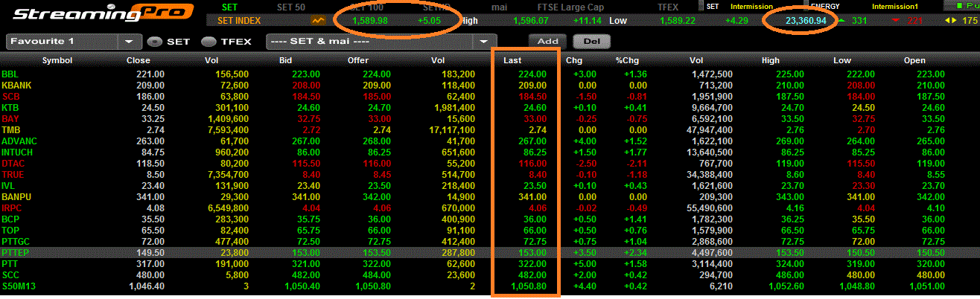
Task: Select the DTAC symbol row
Action: pos(13,164)
